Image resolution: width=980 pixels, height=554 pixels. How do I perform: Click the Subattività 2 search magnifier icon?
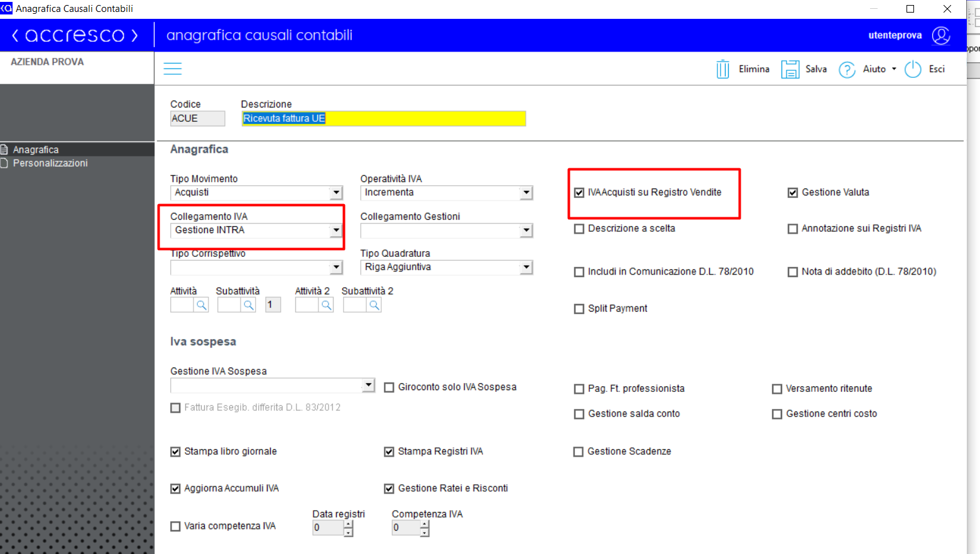click(374, 305)
